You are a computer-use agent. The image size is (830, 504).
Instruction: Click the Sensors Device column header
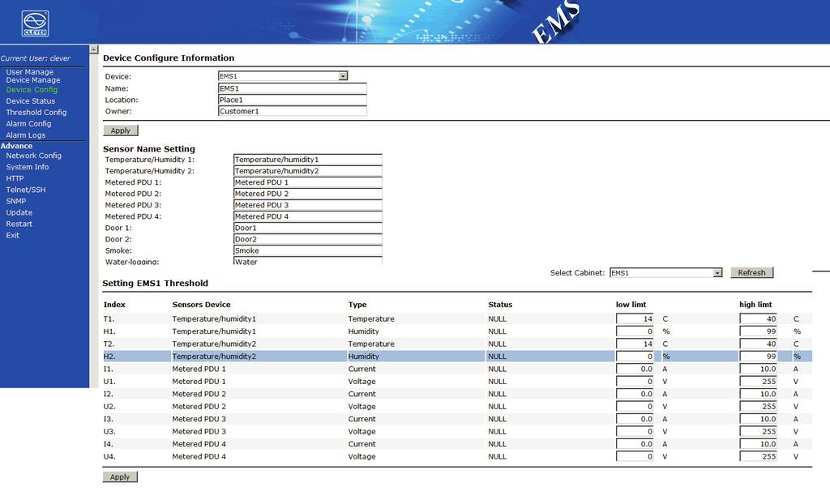(201, 305)
